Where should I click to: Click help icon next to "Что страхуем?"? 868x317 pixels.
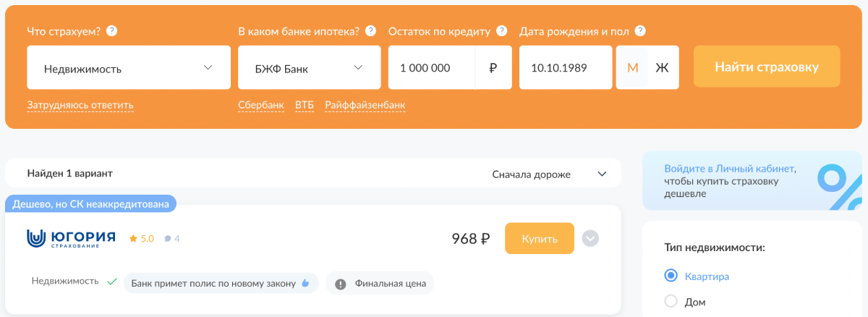[112, 31]
